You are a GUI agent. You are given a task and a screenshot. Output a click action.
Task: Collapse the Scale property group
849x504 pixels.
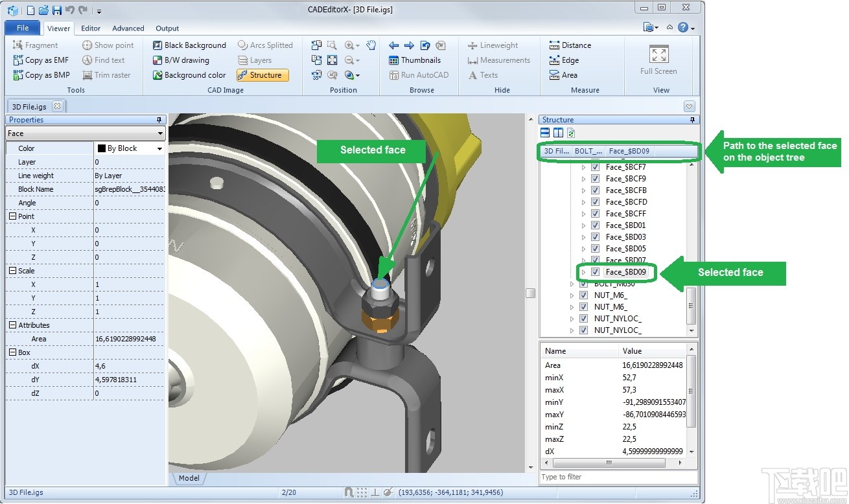click(x=12, y=271)
